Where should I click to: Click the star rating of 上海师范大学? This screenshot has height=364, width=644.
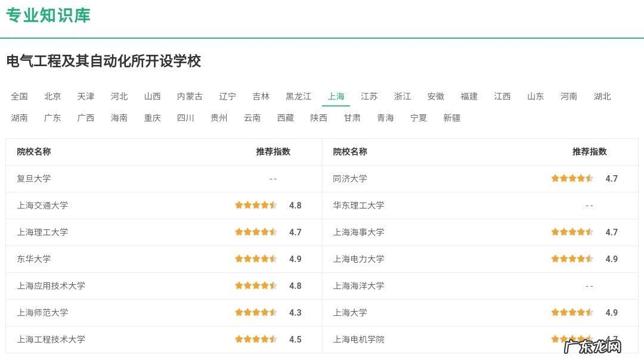tap(256, 312)
